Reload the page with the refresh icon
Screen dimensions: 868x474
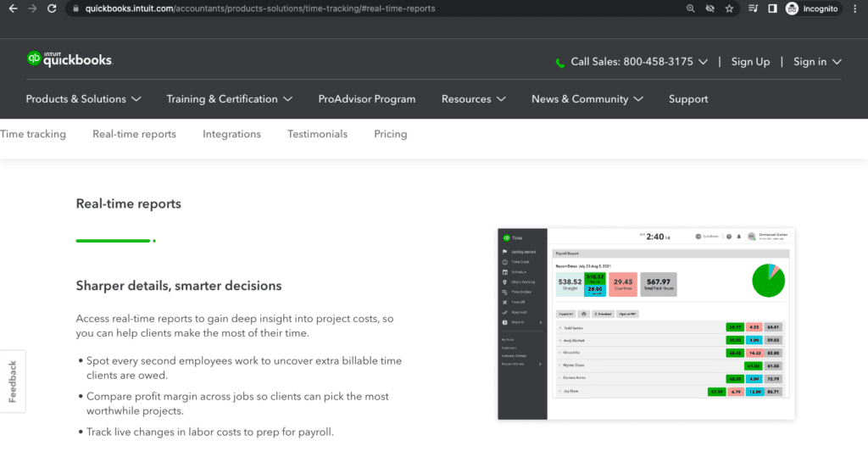(x=52, y=8)
